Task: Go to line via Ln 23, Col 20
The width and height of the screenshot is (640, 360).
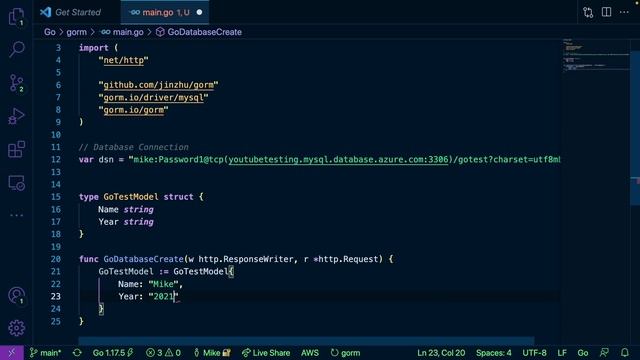Action: click(x=441, y=353)
